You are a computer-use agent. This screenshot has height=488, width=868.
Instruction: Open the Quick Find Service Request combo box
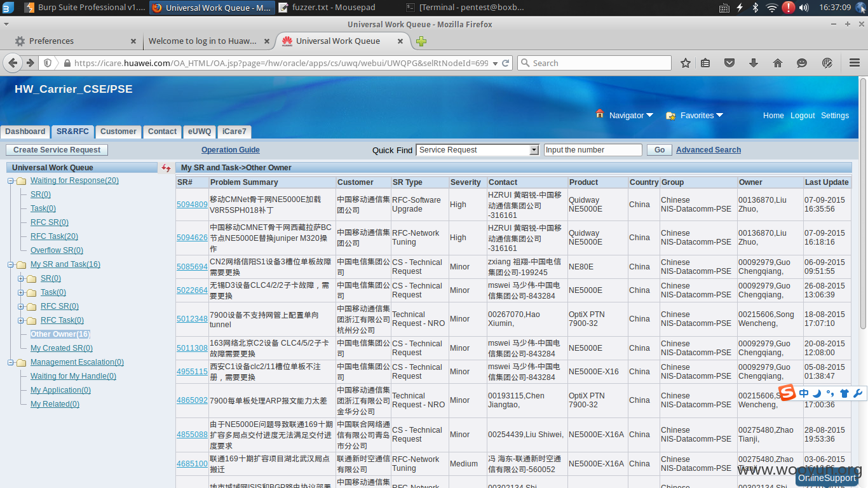pos(478,150)
